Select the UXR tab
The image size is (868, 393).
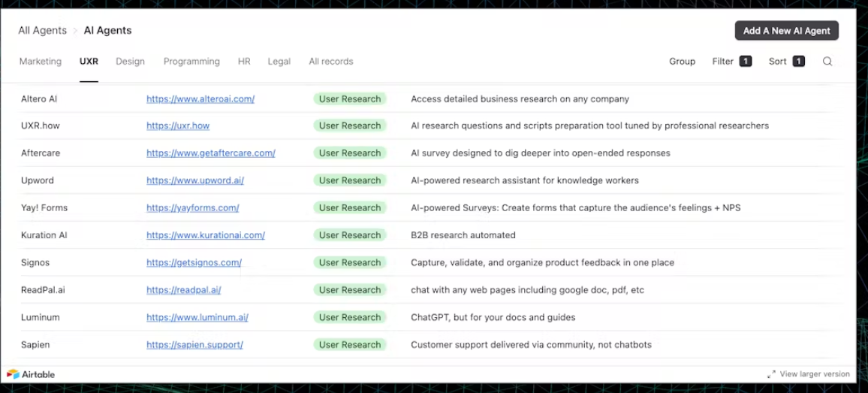[89, 62]
